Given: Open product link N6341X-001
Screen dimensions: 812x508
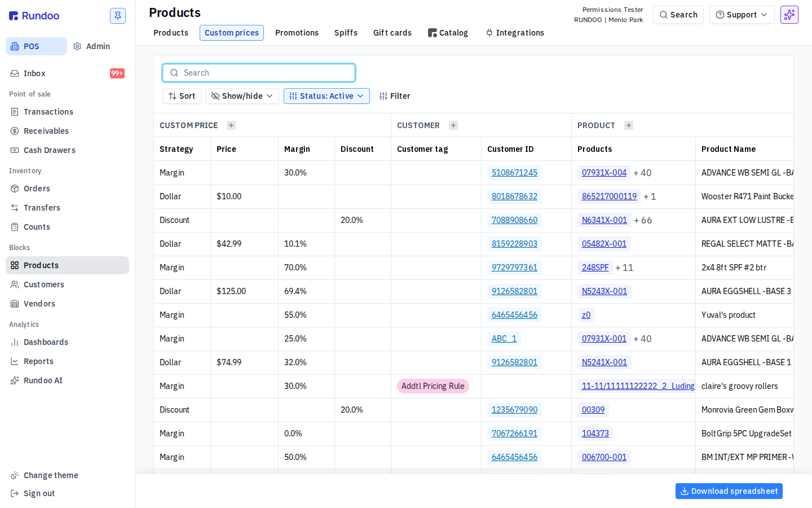Looking at the screenshot, I should point(604,220).
